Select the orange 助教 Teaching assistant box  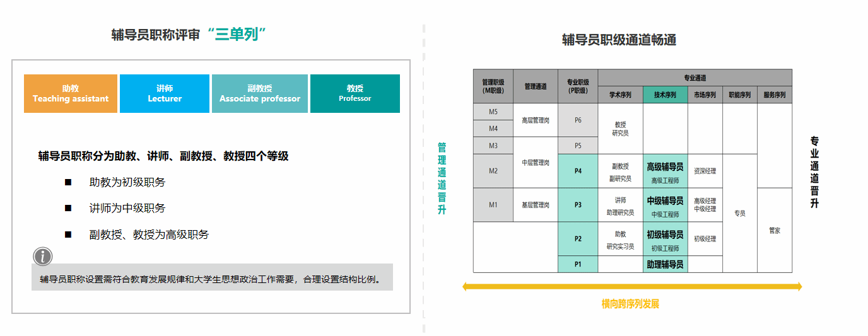pyautogui.click(x=71, y=93)
